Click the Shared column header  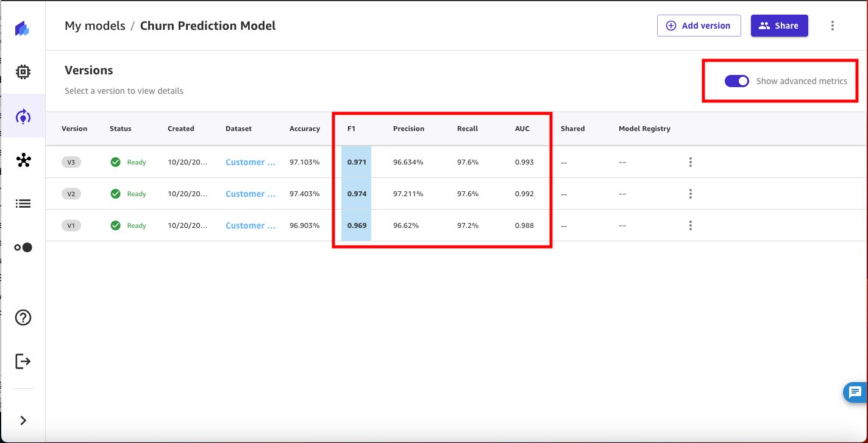tap(572, 129)
